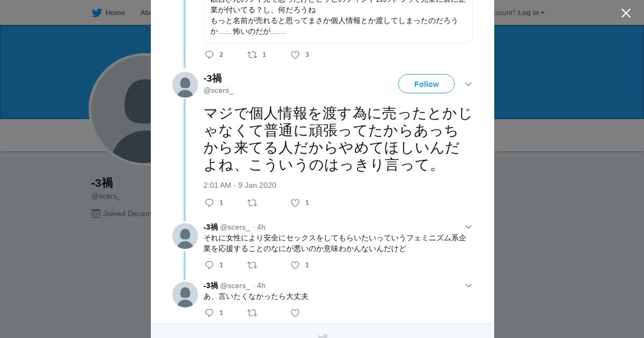This screenshot has width=644, height=338.
Task: Retweet the main tweet dated 9 Jan 2020
Action: pyautogui.click(x=252, y=203)
